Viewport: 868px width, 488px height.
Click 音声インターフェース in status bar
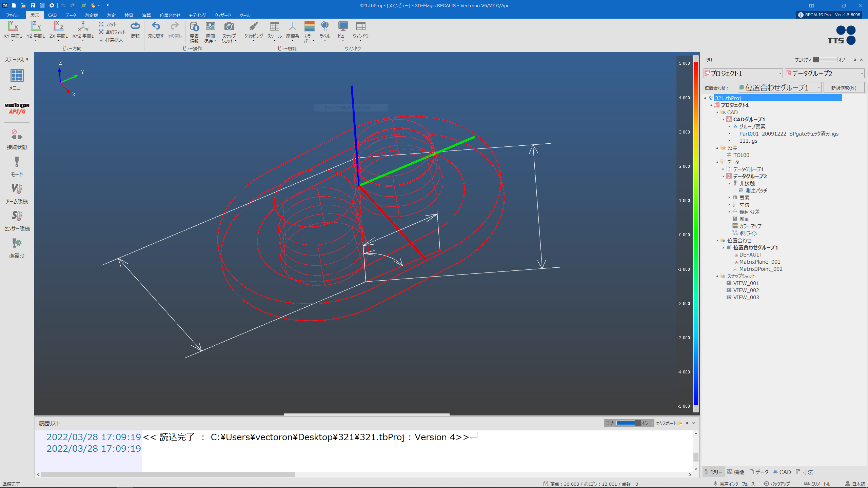(x=734, y=484)
